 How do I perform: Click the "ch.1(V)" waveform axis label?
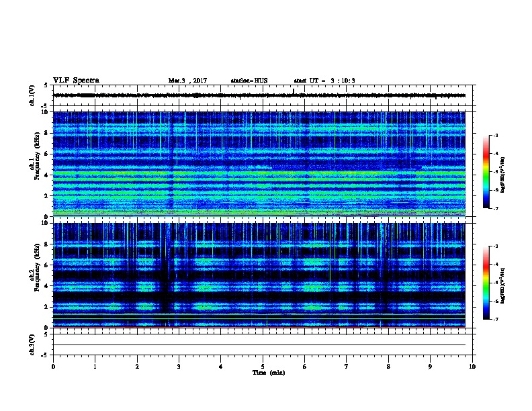click(32, 95)
